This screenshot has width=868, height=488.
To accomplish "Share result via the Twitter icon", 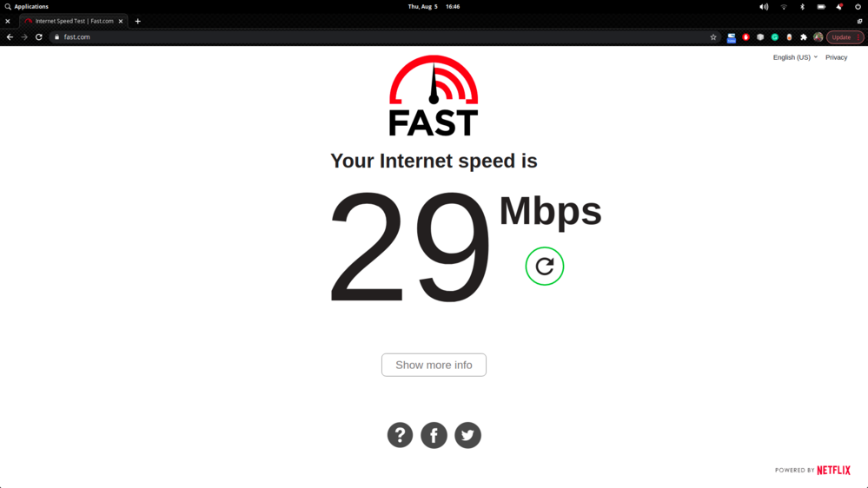I will [x=467, y=435].
